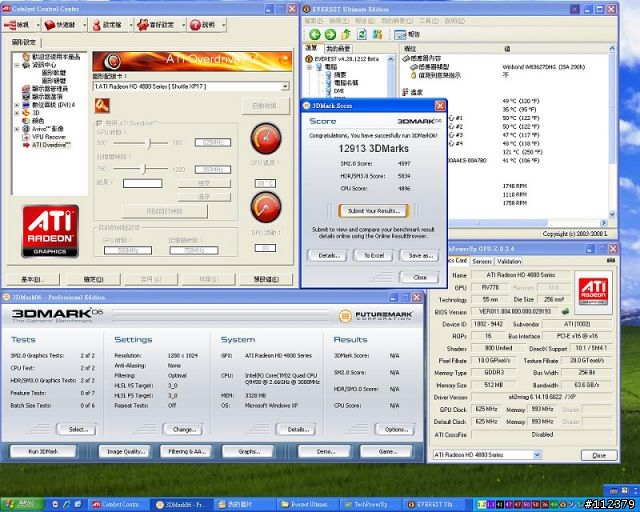
Task: Click Run 3DMark button
Action: coord(43,452)
